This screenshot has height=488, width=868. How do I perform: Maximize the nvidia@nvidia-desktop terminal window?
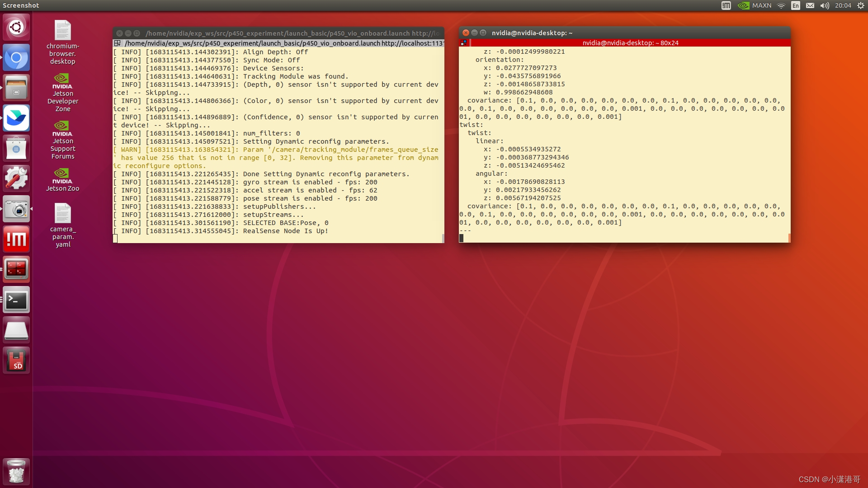click(483, 33)
